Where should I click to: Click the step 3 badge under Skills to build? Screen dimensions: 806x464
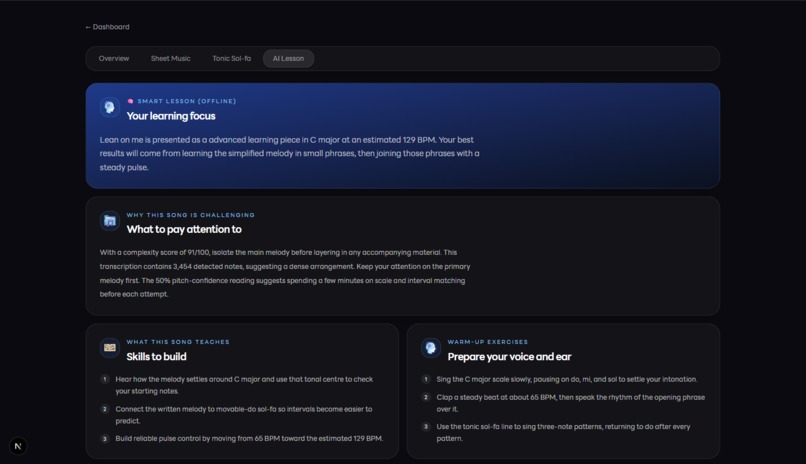(105, 439)
